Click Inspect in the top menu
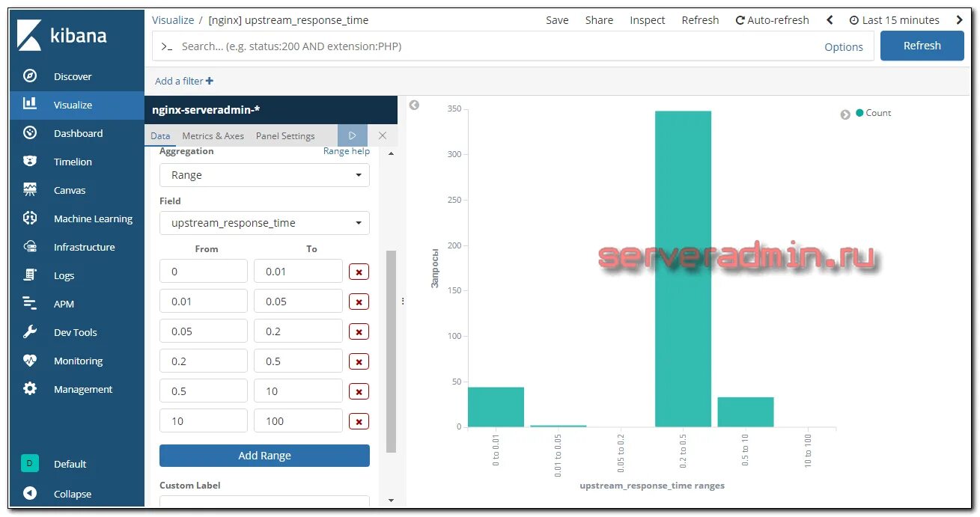 (x=648, y=20)
